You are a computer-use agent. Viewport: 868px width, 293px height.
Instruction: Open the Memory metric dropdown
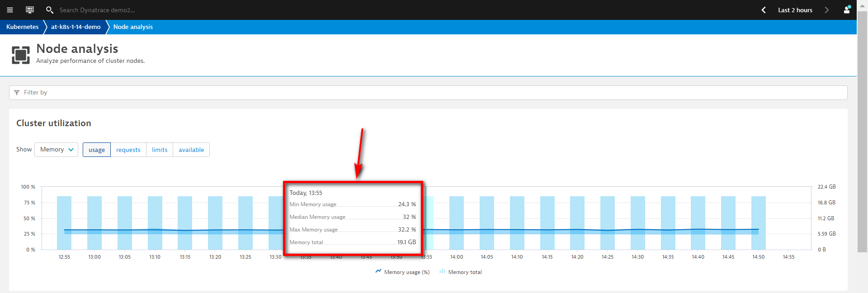(57, 150)
